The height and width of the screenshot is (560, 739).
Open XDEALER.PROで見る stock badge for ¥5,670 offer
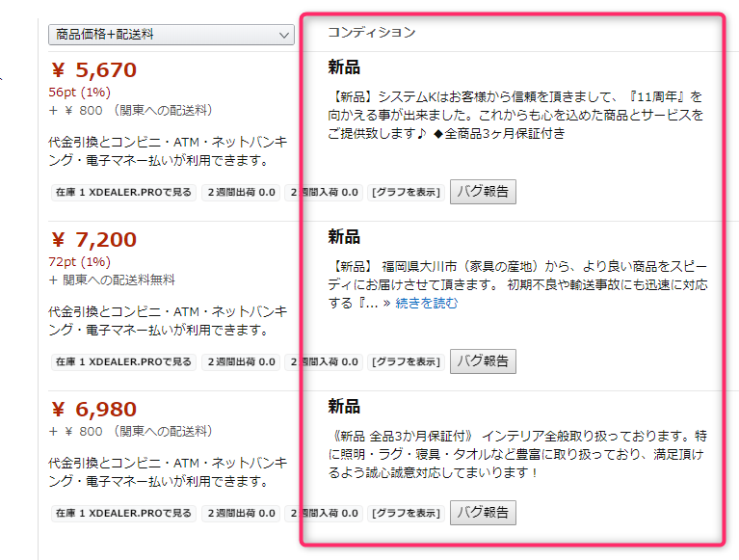pyautogui.click(x=123, y=193)
